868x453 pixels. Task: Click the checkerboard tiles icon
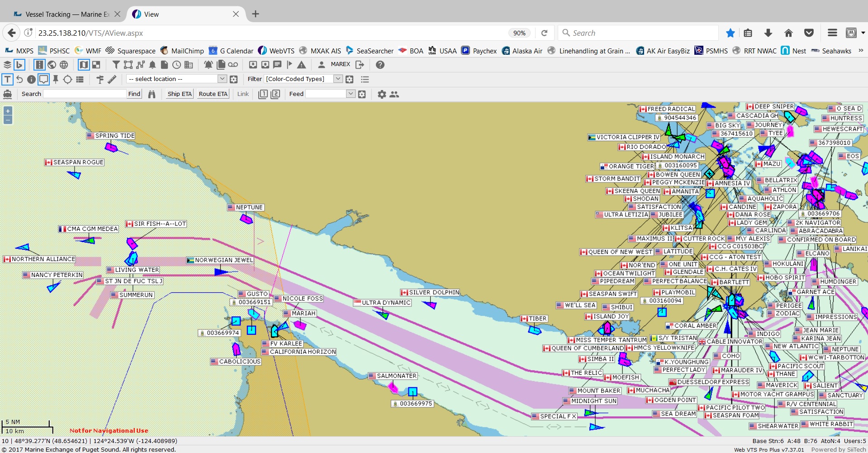click(x=96, y=65)
